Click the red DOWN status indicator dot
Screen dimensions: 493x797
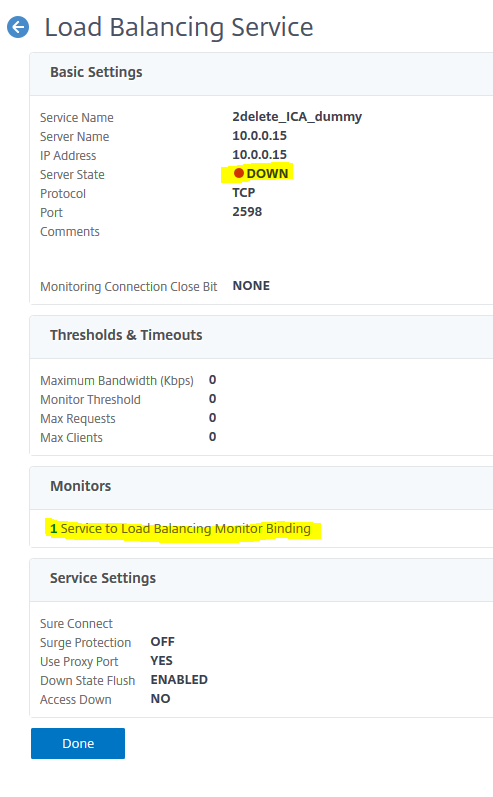238,173
